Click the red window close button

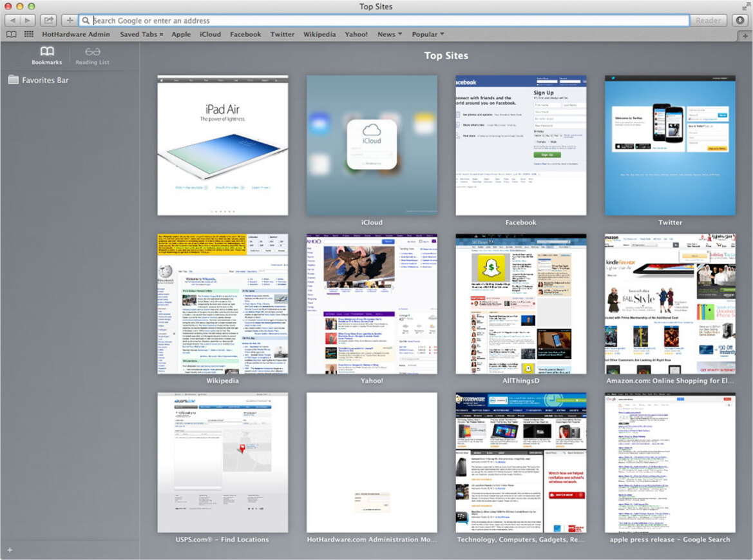(x=8, y=6)
